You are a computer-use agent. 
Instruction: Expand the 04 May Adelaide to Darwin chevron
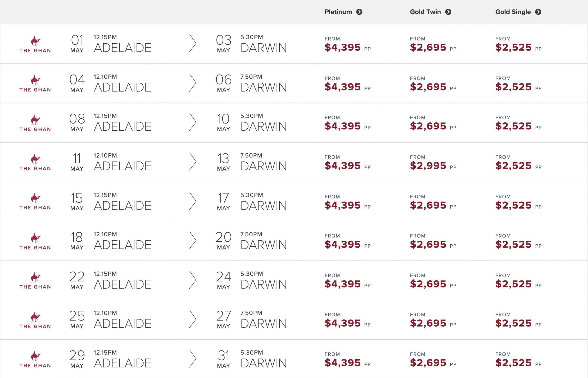[x=192, y=83]
